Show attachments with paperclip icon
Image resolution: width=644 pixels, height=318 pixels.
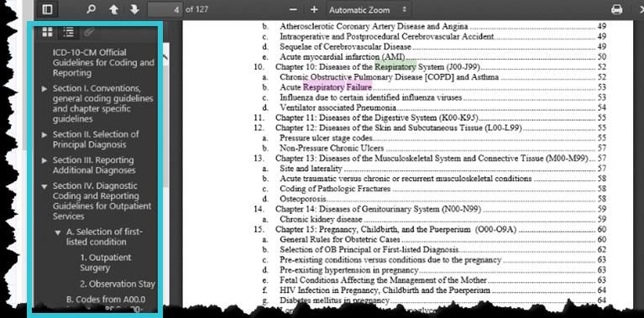pos(89,33)
